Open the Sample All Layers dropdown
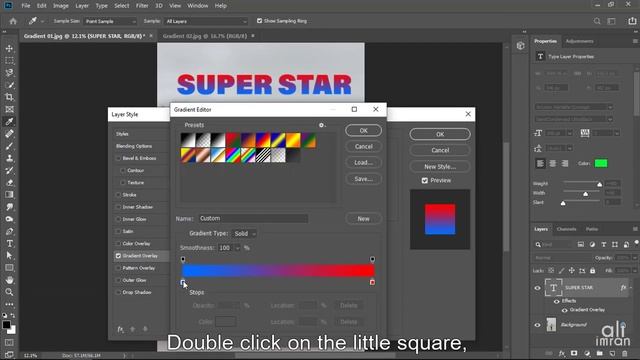 [x=206, y=21]
